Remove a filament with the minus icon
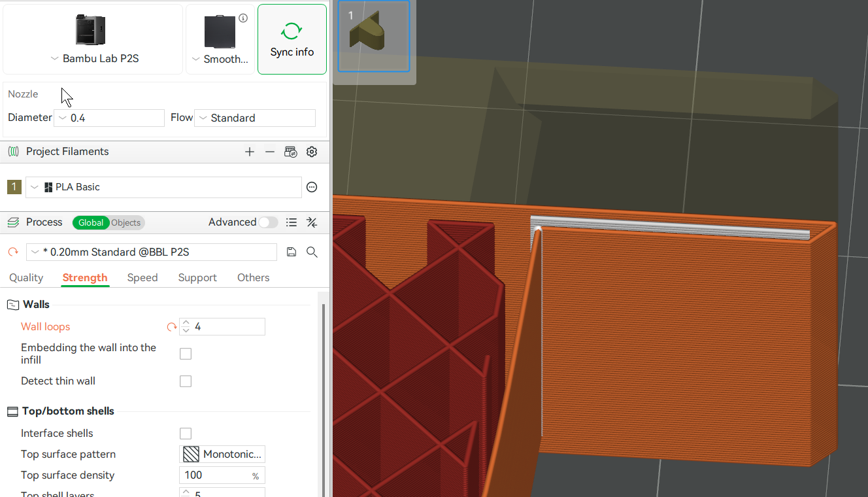The width and height of the screenshot is (868, 497). 270,152
